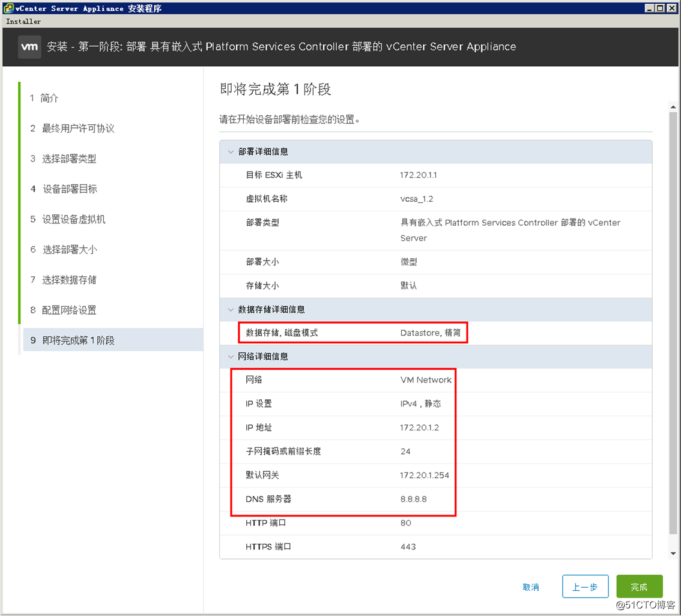Click the vCenter installer title bar icon
The height and width of the screenshot is (616, 681).
pyautogui.click(x=8, y=8)
